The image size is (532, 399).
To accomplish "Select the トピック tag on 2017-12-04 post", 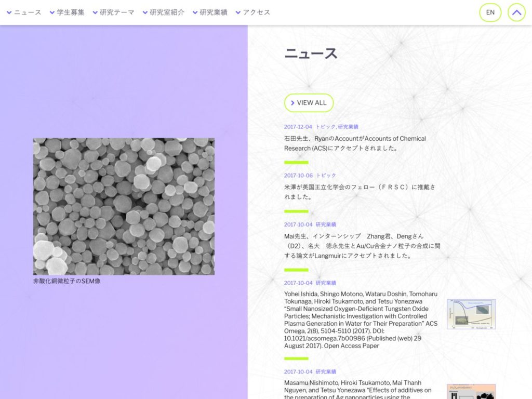I will click(325, 127).
